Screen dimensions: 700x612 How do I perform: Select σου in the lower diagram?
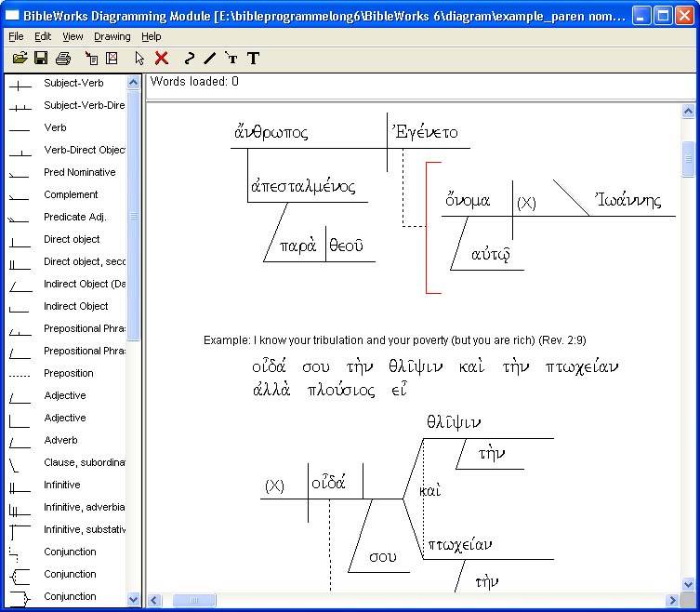[383, 557]
